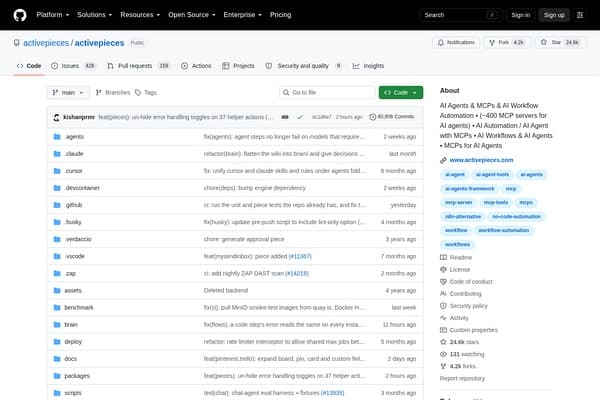This screenshot has width=600, height=400.
Task: Open the scripts folder
Action: 73,393
